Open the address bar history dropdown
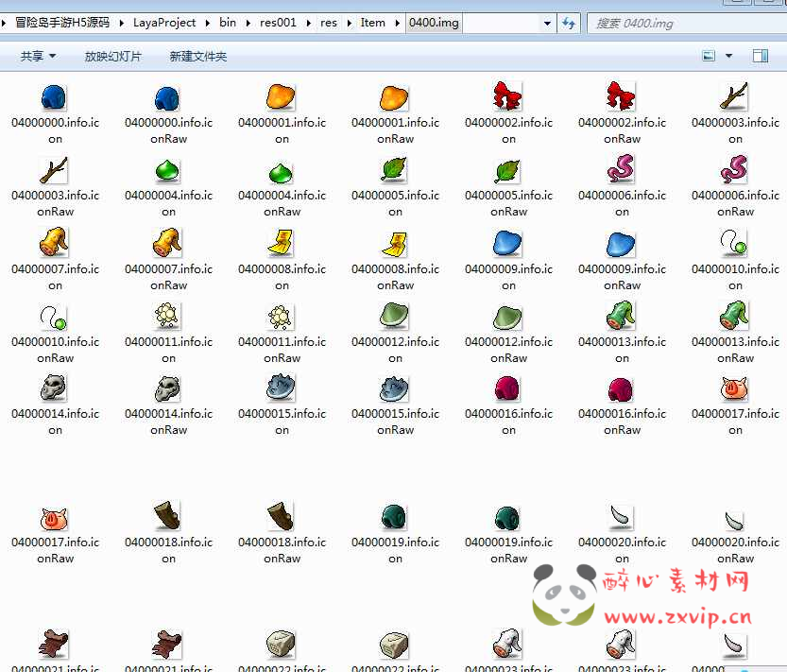The image size is (787, 672). point(548,23)
